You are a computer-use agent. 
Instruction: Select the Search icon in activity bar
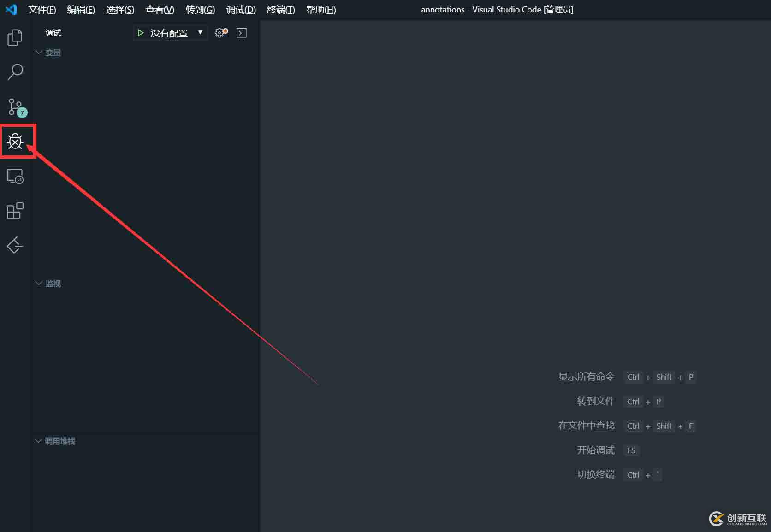pyautogui.click(x=15, y=72)
